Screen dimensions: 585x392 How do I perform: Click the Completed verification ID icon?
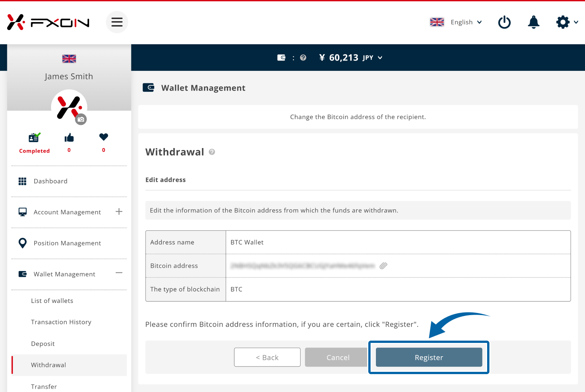pos(34,137)
